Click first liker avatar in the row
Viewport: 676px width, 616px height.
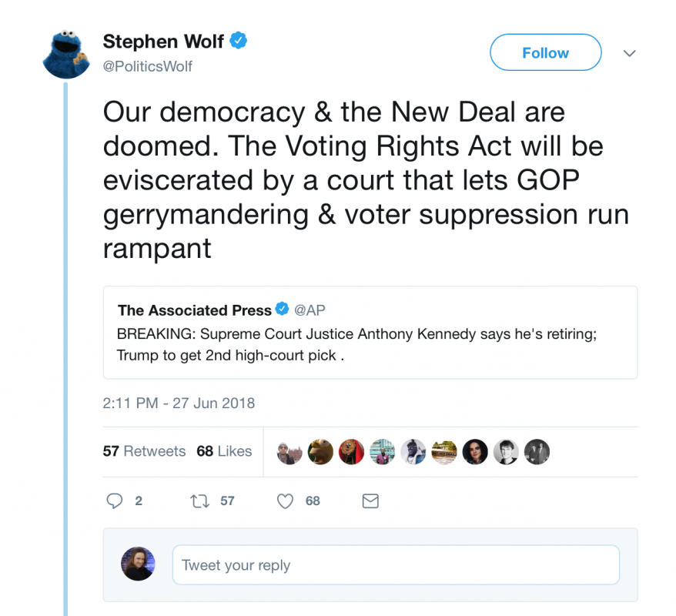290,452
